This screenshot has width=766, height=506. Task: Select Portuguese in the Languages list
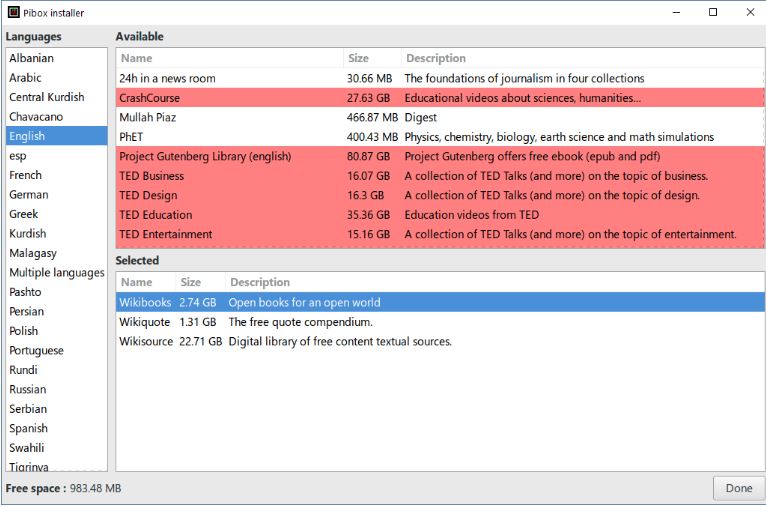click(x=57, y=351)
